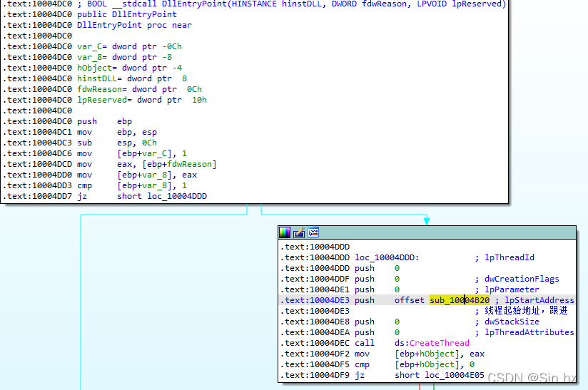Click the 'cmp [ebp+var_8], 1' instruction

(132, 185)
